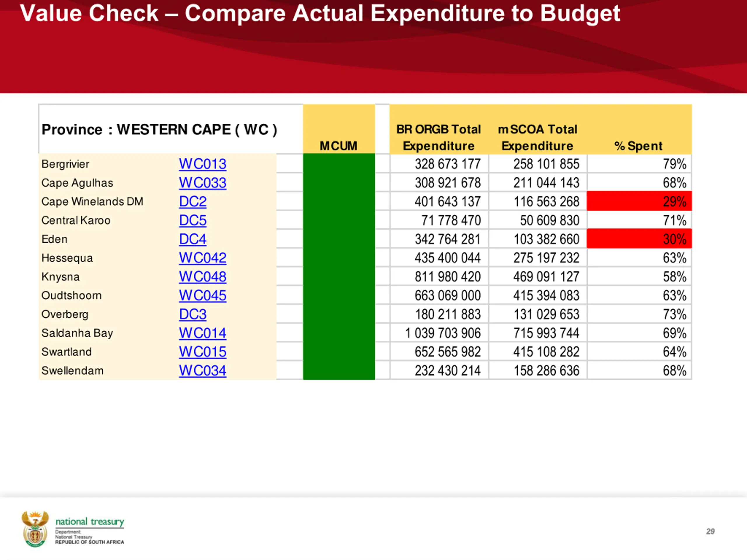The image size is (747, 560).
Task: Click the WC015 link for Swartland
Action: click(203, 352)
